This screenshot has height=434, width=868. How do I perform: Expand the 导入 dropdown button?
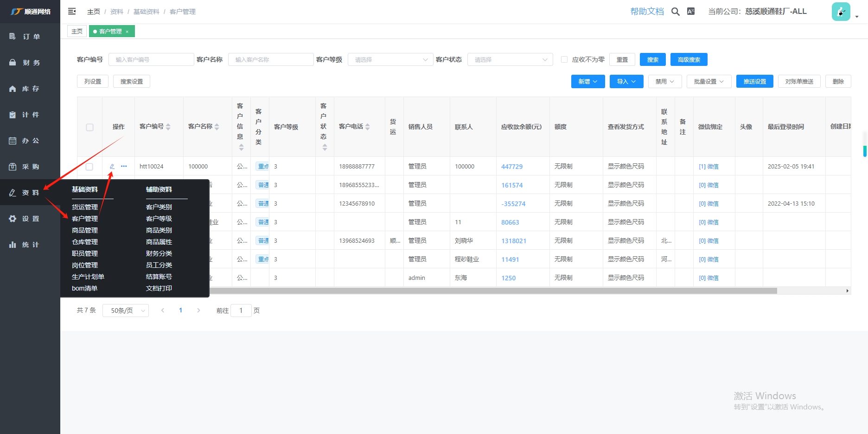click(x=626, y=81)
